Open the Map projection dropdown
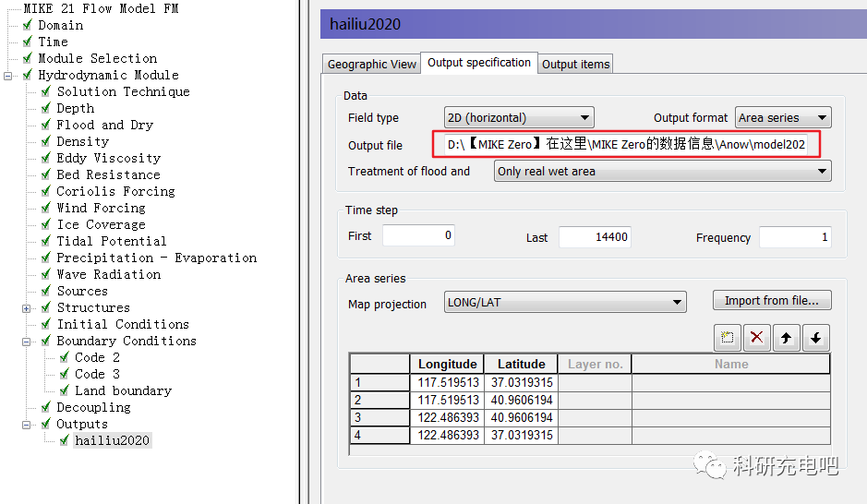 tap(565, 302)
